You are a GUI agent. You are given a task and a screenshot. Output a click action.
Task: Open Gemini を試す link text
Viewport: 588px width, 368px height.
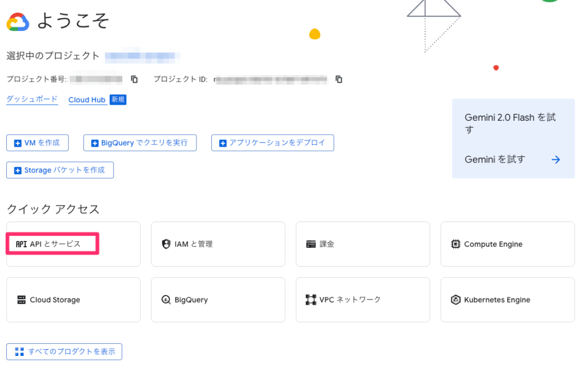point(494,160)
